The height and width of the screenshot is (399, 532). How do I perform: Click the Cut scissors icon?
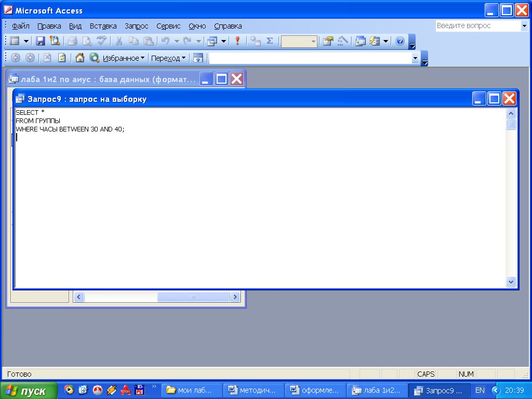coord(119,42)
